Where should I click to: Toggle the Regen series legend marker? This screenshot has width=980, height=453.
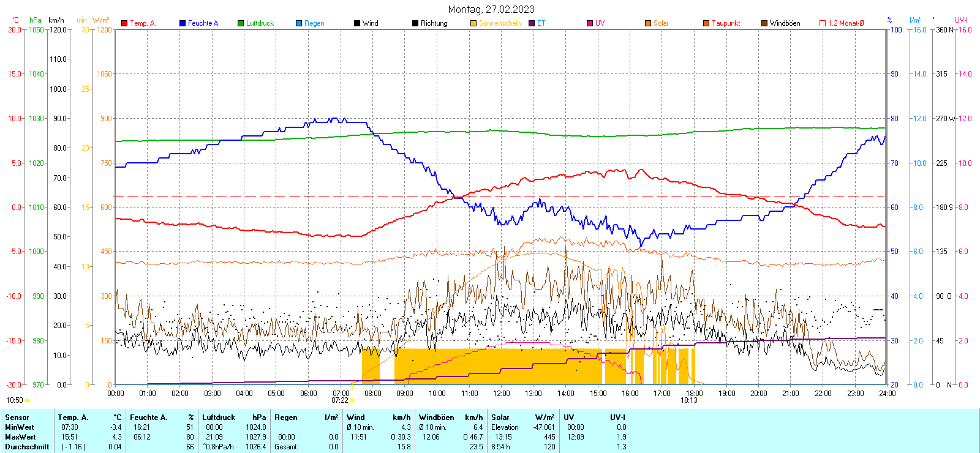click(x=299, y=23)
